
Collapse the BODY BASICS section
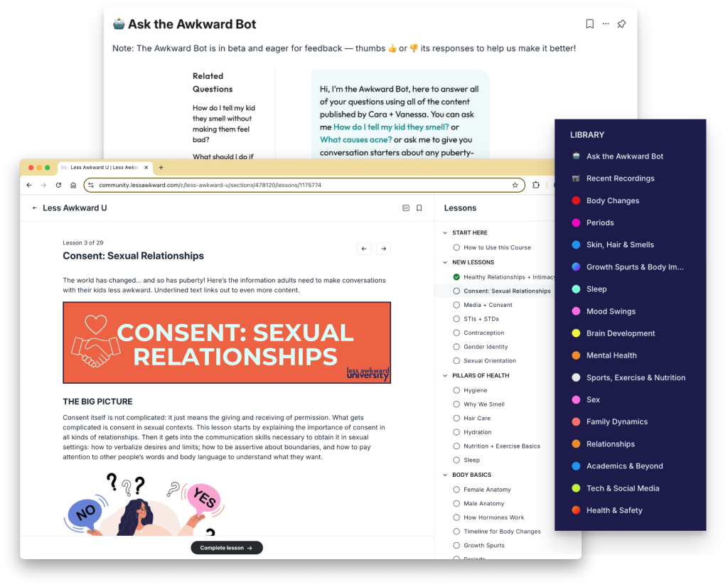coord(445,475)
